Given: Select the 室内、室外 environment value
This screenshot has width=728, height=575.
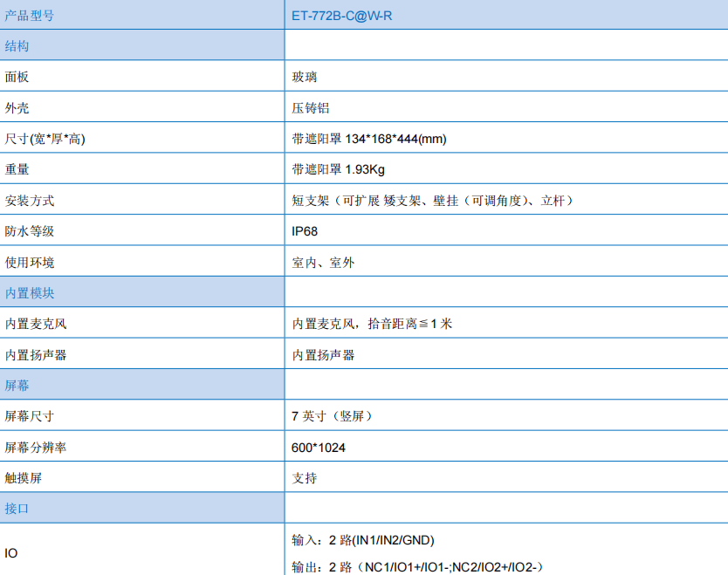Looking at the screenshot, I should (323, 263).
